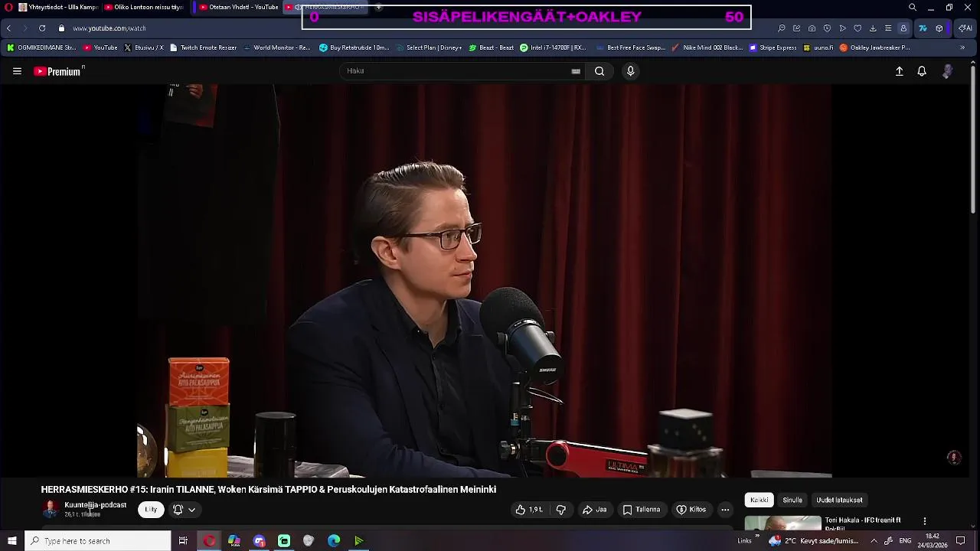Open browser downloads icon in toolbar
The width and height of the screenshot is (980, 551).
[x=873, y=28]
